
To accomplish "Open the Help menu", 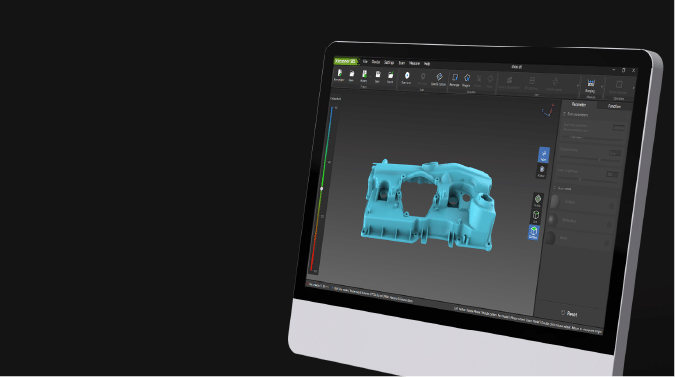I will point(427,64).
